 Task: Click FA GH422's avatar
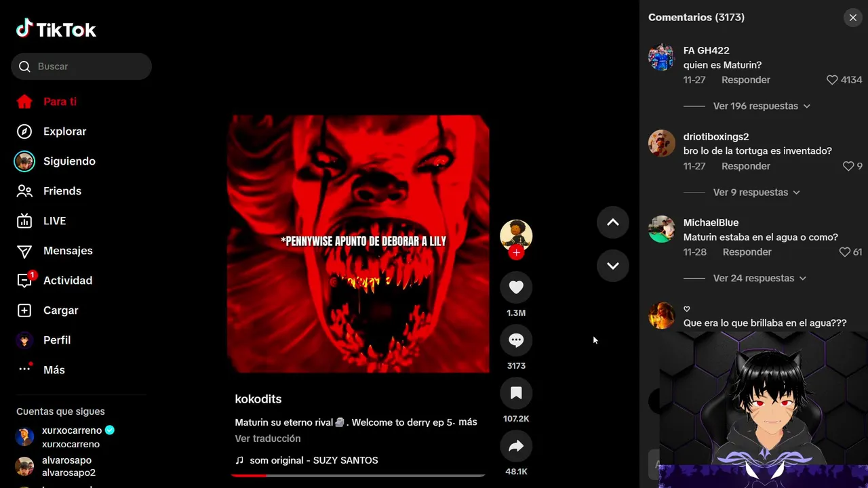pos(661,57)
